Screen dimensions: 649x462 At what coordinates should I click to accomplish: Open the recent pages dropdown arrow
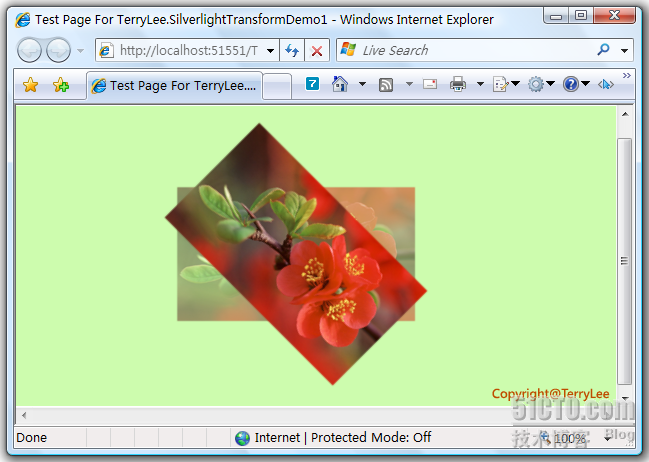coord(80,51)
